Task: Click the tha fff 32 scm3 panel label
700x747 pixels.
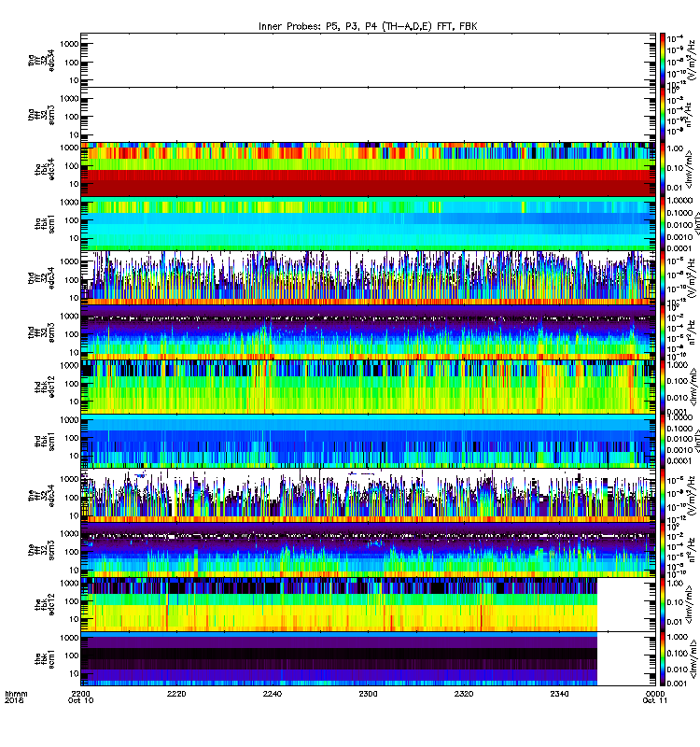Action: click(x=41, y=115)
